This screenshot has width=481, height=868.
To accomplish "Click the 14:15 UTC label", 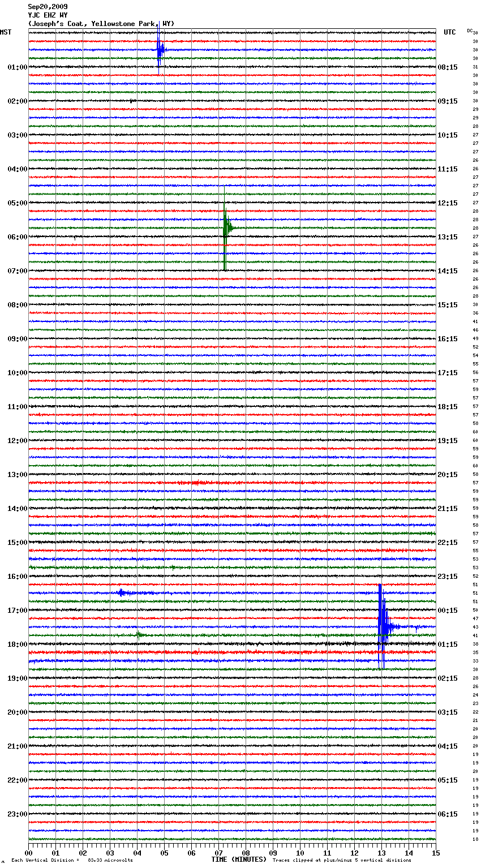I will coord(448,271).
